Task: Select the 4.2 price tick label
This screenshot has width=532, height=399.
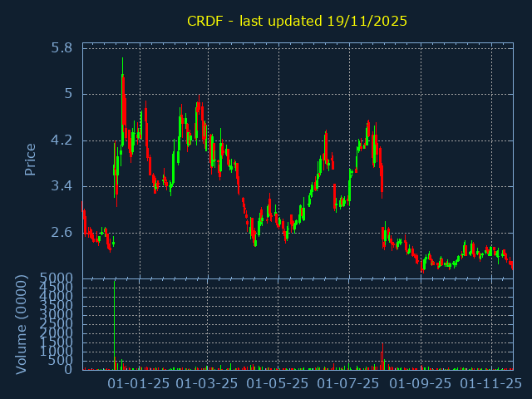Action: [62, 140]
